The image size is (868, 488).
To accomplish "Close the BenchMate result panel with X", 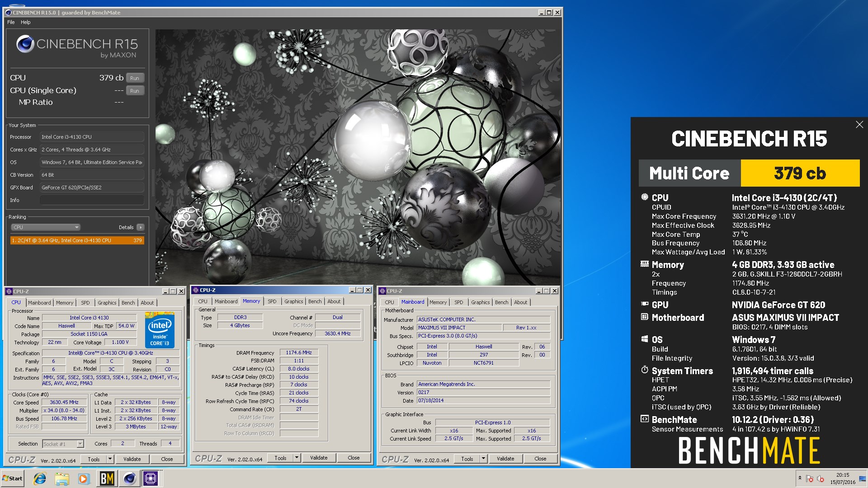I will [859, 125].
